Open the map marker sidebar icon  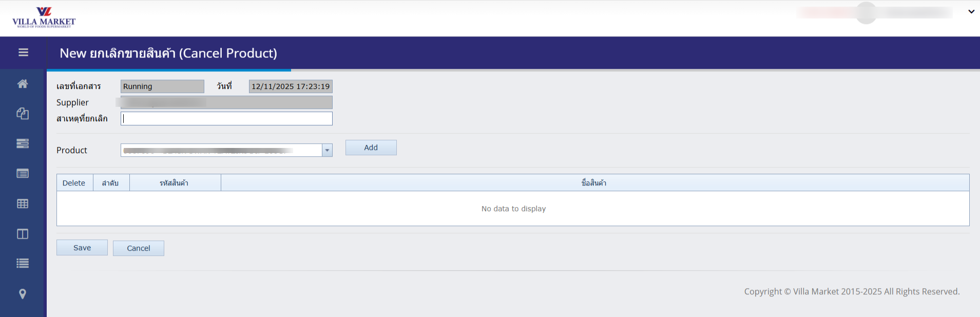click(x=23, y=294)
